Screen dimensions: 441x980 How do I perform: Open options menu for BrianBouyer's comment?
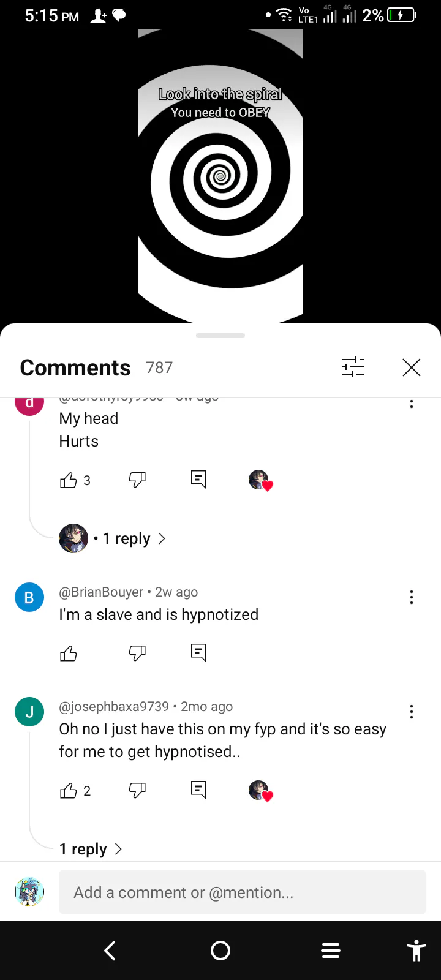coord(412,597)
